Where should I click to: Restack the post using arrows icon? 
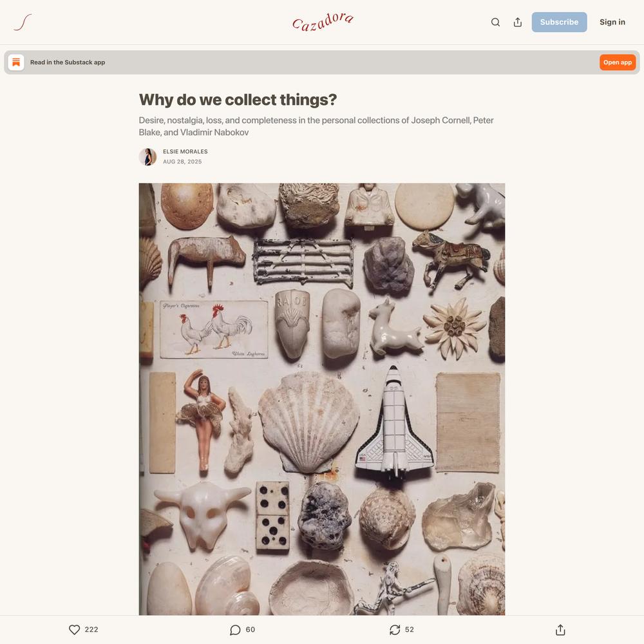pyautogui.click(x=395, y=630)
